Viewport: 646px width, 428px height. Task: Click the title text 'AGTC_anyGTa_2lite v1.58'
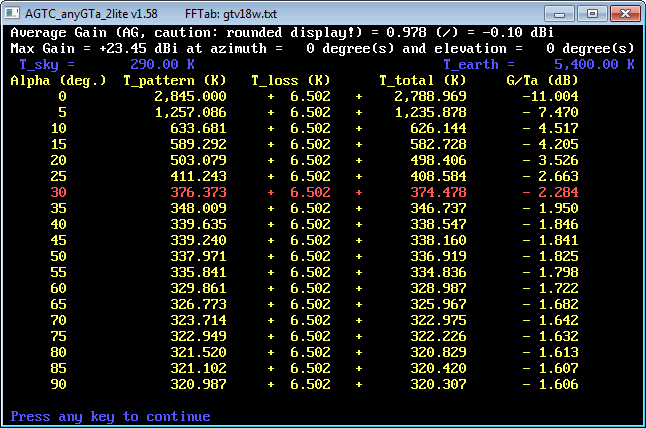(91, 14)
